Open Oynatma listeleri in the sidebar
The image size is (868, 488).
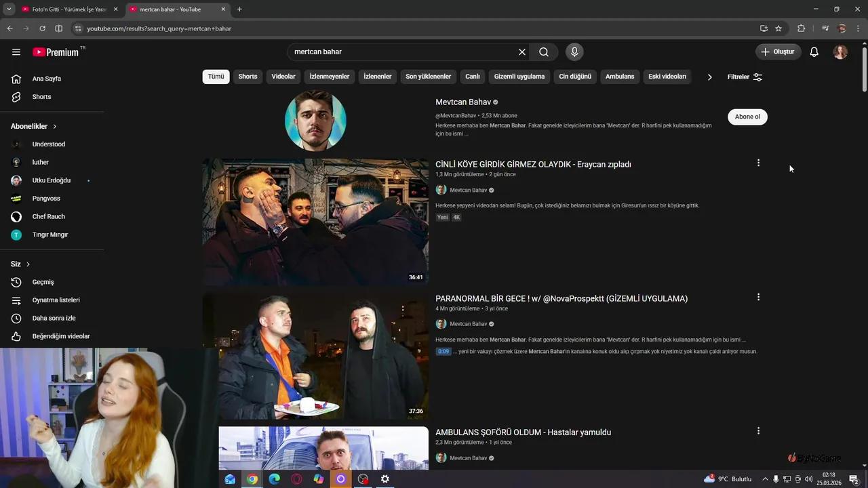[x=54, y=300]
